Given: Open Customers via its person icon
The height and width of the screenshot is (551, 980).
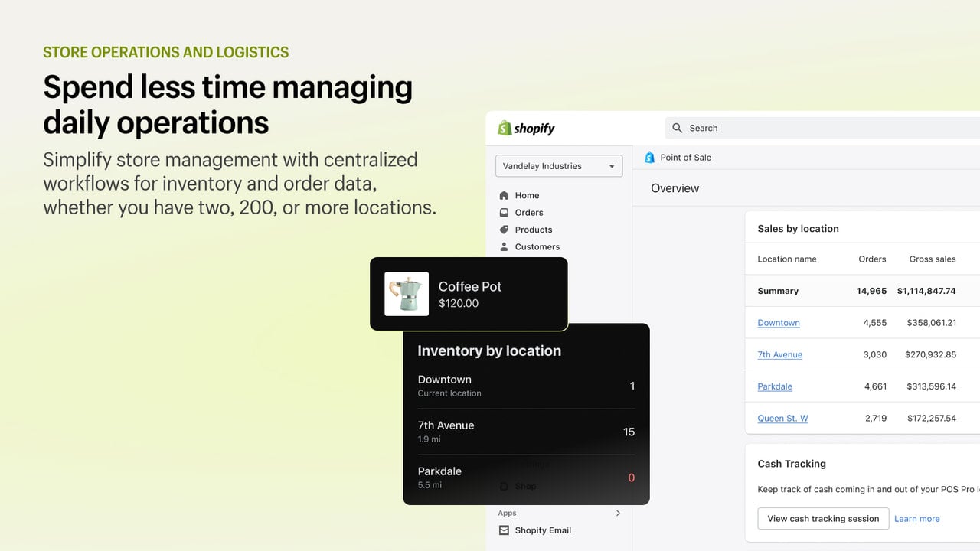Looking at the screenshot, I should (504, 246).
